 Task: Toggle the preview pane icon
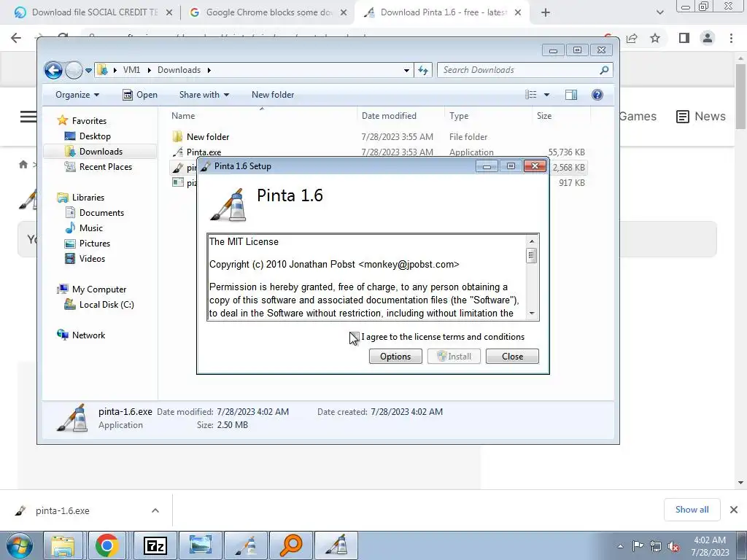click(571, 95)
